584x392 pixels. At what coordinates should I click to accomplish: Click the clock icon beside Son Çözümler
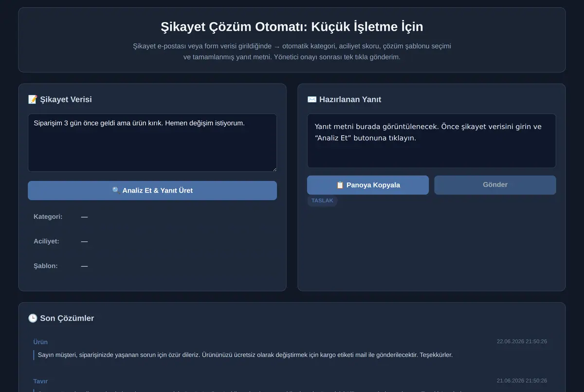pos(33,318)
